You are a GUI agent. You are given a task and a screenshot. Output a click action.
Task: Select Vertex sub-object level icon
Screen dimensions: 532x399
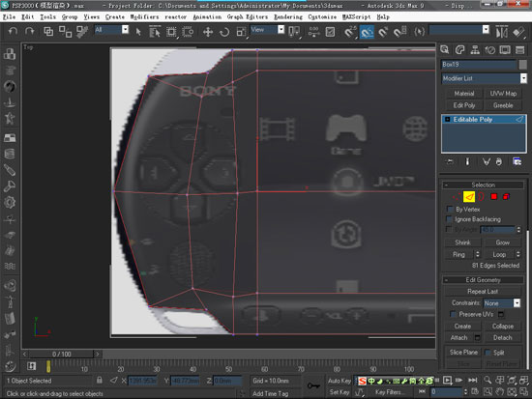point(457,197)
